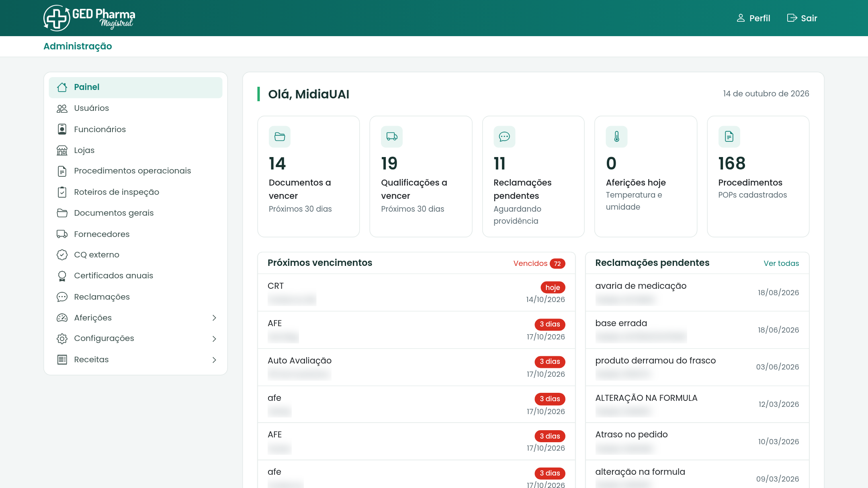
Task: Open Ver todas reclamações link
Action: point(781,263)
